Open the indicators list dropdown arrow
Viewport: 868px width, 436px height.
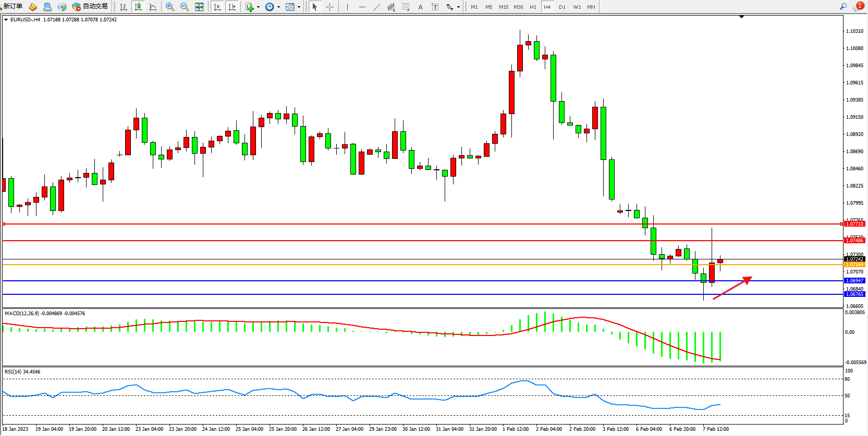coord(258,7)
